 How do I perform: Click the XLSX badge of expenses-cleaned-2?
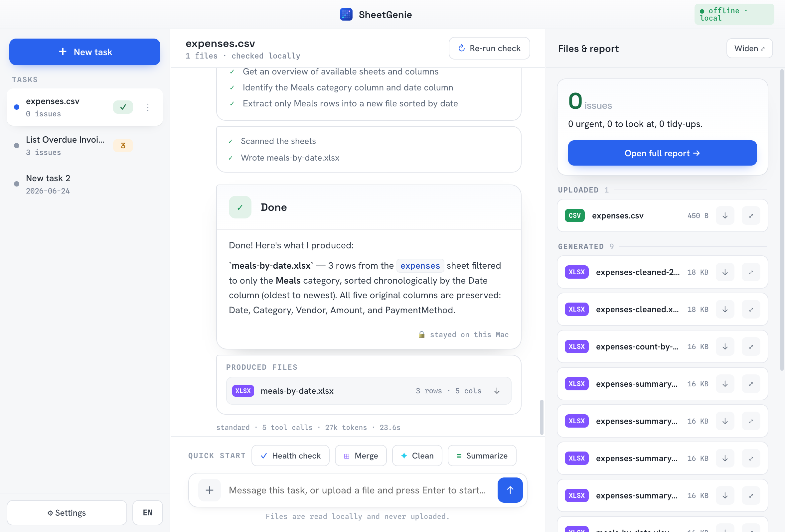click(x=576, y=272)
